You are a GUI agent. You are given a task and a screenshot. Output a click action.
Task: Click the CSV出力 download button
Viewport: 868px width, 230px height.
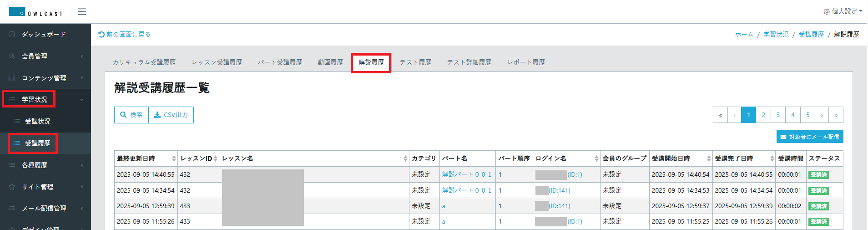pyautogui.click(x=171, y=115)
